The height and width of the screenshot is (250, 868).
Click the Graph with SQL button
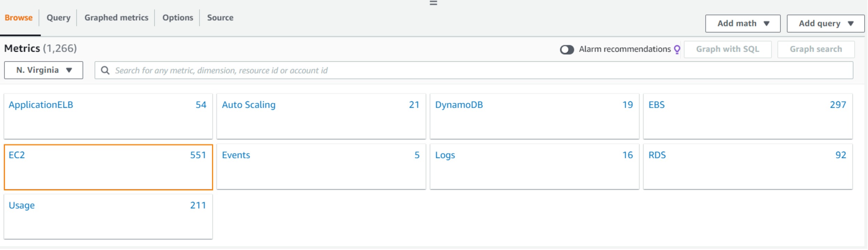728,49
